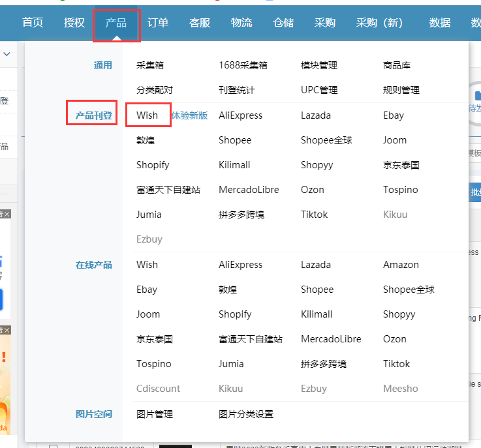Select 敦煌 under 产品刊登

(146, 140)
